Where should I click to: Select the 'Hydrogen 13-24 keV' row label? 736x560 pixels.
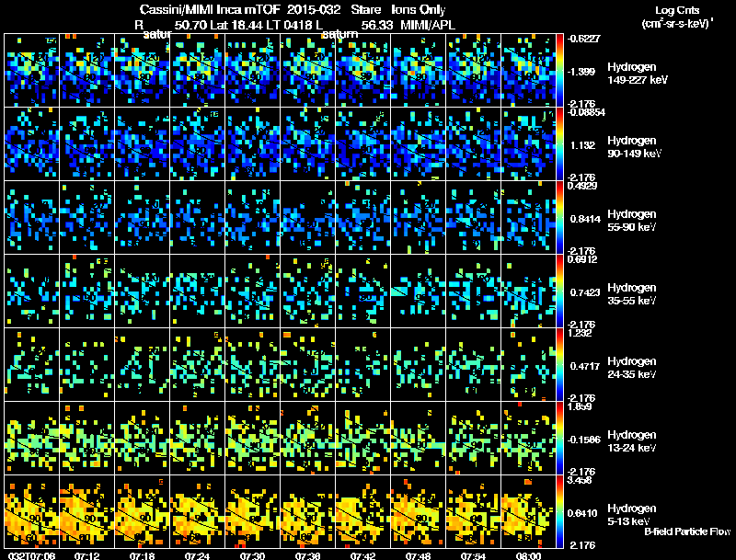[x=632, y=441]
